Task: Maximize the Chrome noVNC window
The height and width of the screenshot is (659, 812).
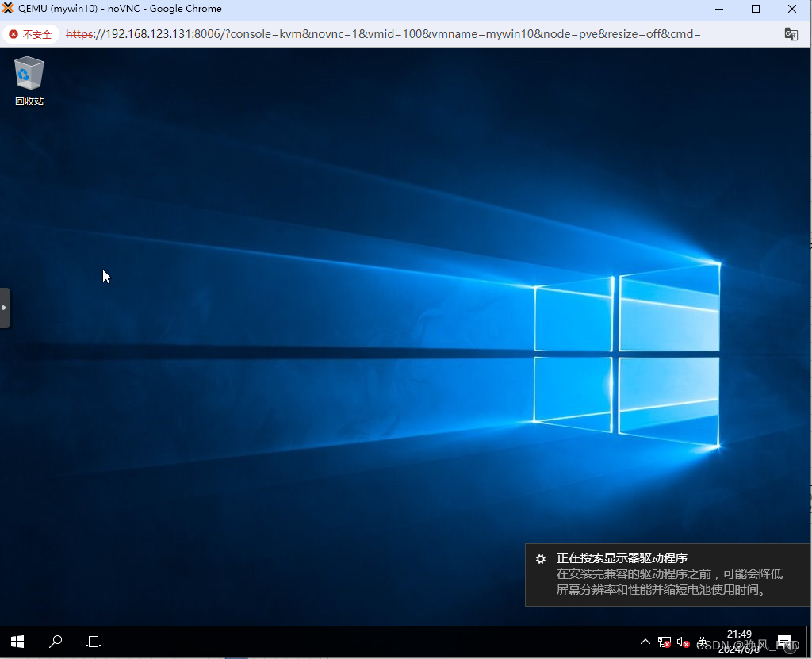Action: coord(756,9)
